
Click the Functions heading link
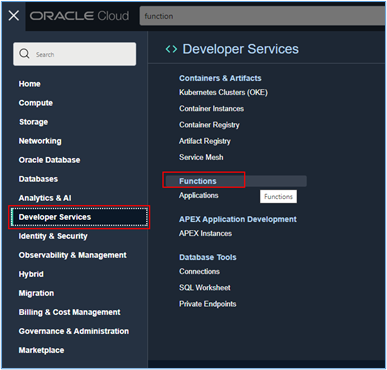[198, 181]
